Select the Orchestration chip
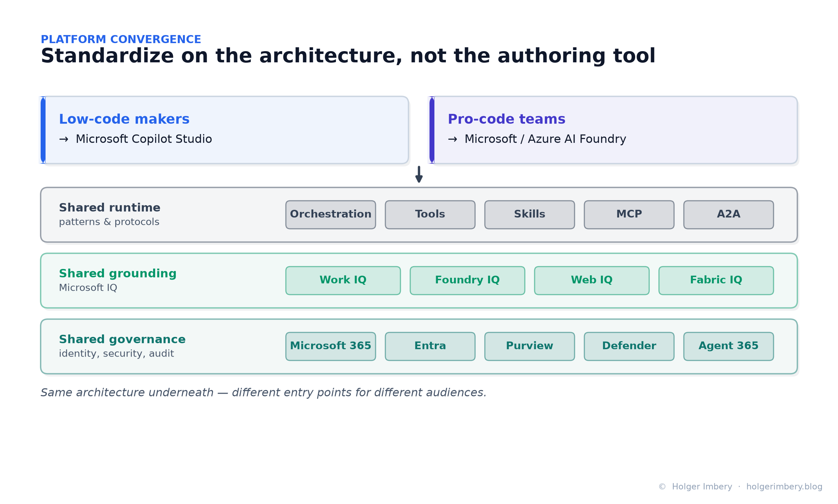 tap(331, 215)
